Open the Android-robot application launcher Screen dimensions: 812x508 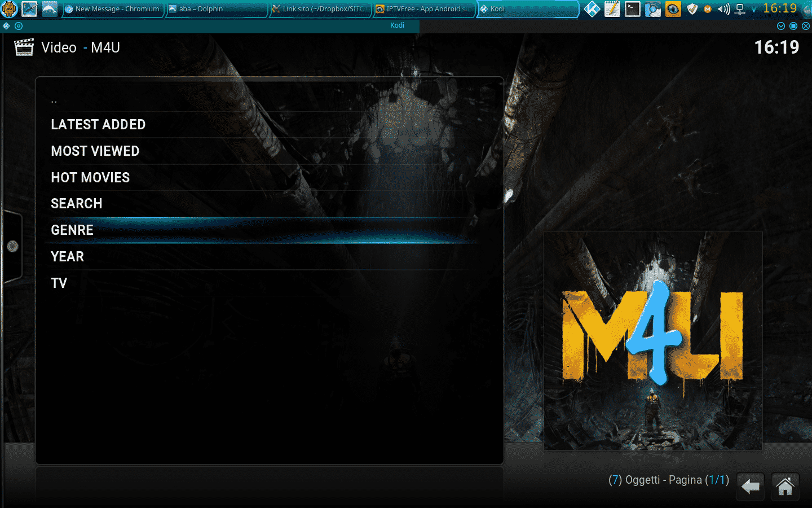[x=9, y=9]
